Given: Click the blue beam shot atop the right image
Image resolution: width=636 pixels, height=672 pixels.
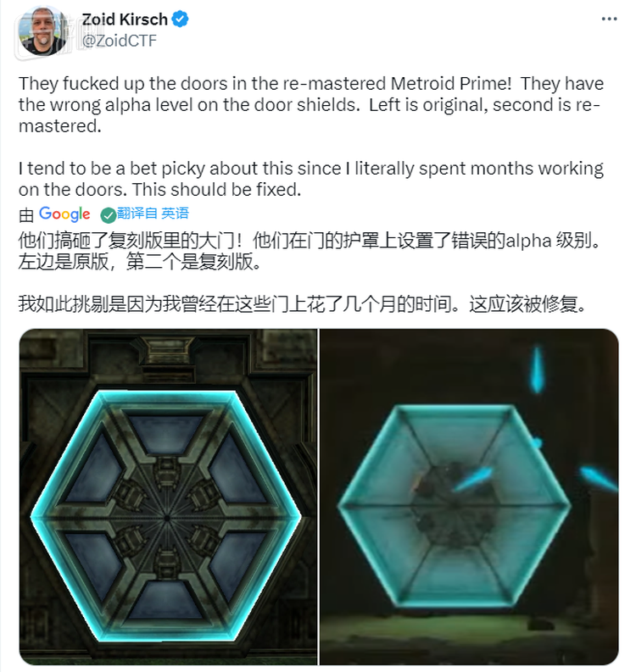Looking at the screenshot, I should 537,369.
